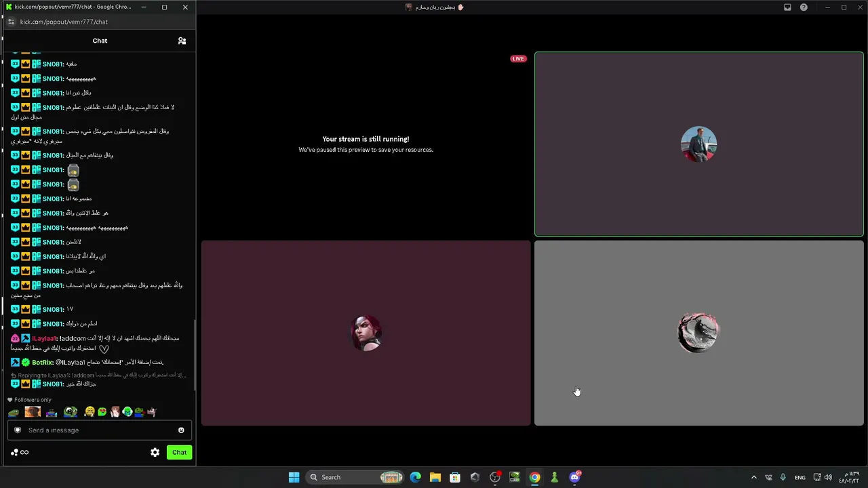
Task: Open File Explorer from taskbar
Action: [435, 477]
